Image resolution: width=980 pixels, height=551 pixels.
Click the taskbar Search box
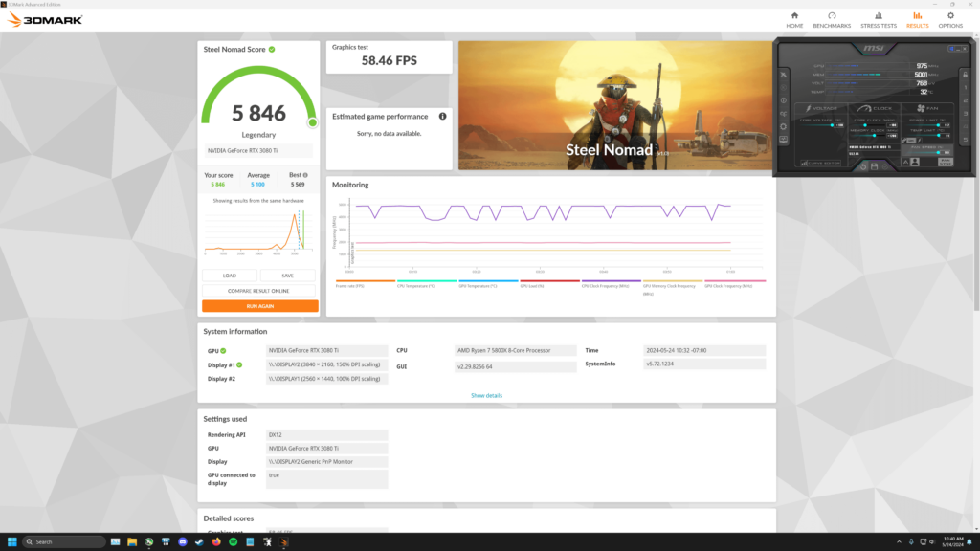click(x=64, y=541)
